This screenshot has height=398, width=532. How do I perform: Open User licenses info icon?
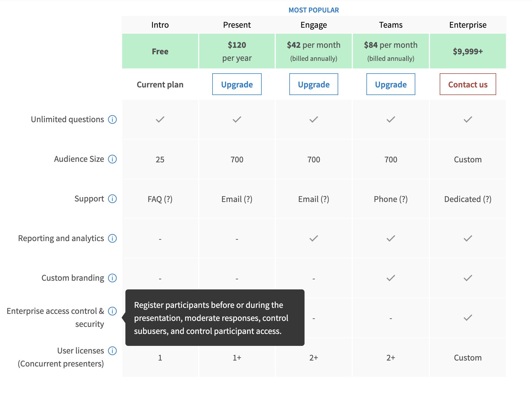click(x=112, y=351)
